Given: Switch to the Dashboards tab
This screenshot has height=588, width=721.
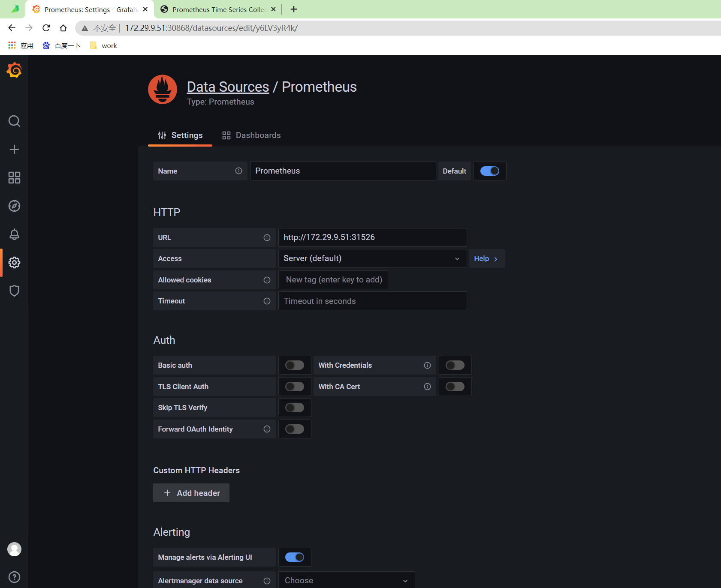Looking at the screenshot, I should pos(251,135).
